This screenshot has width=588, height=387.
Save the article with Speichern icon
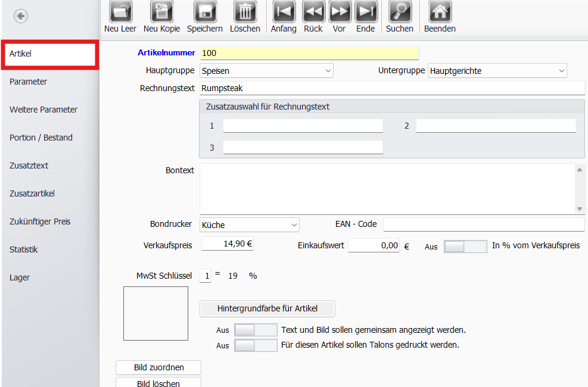click(x=205, y=11)
